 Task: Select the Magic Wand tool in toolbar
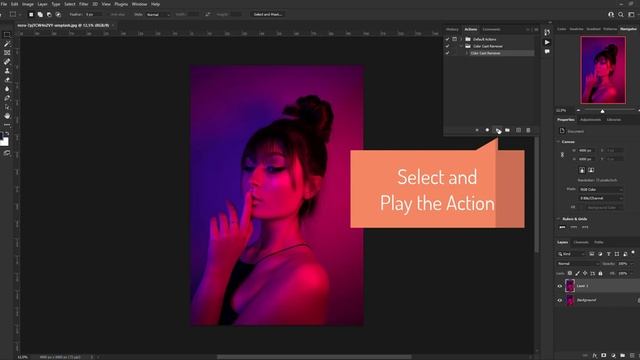pos(7,44)
